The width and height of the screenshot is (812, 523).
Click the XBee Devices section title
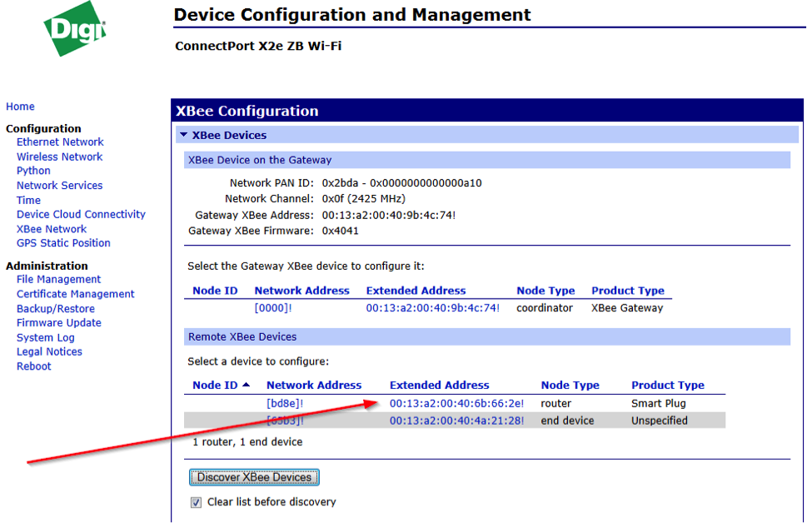(x=229, y=135)
